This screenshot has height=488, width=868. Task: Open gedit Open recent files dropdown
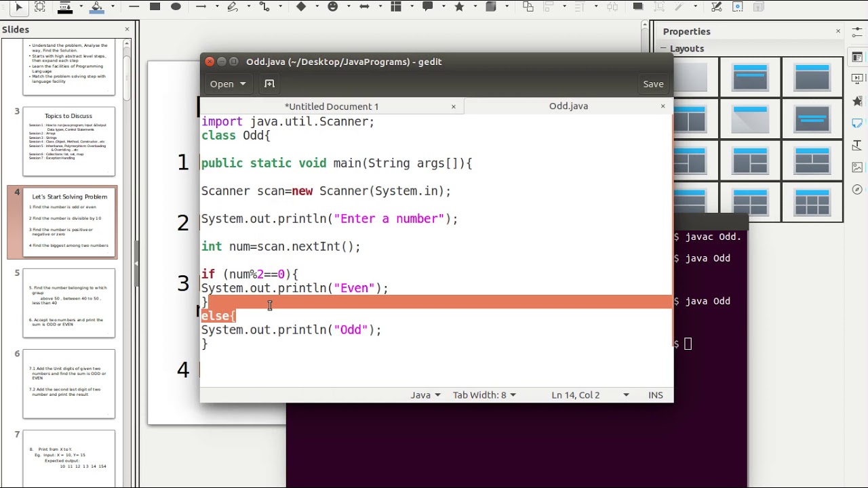[x=242, y=84]
